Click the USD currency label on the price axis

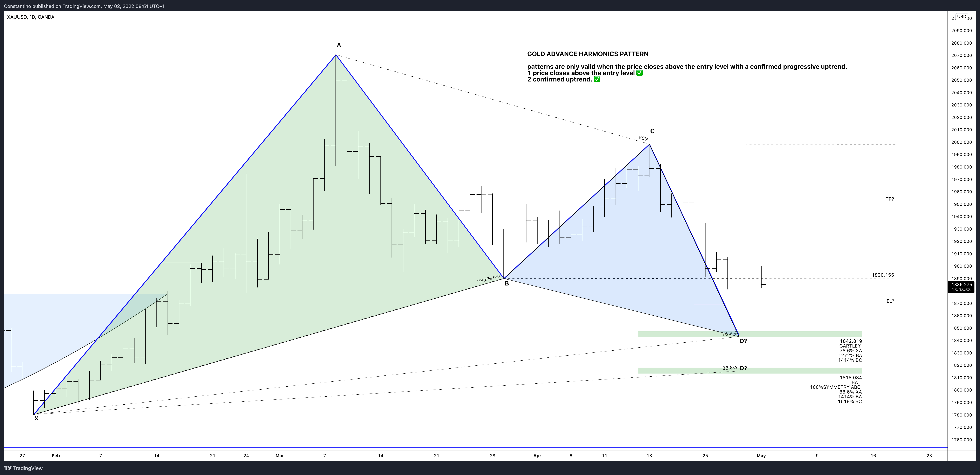962,17
